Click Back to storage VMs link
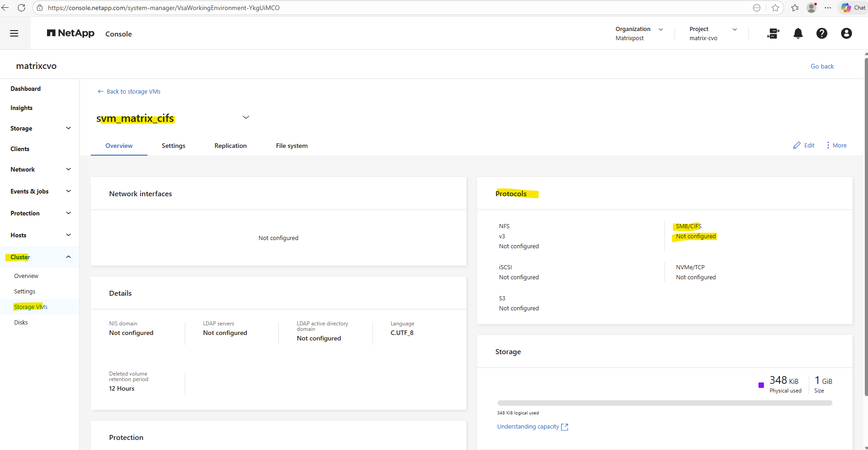The image size is (868, 450). pos(129,91)
